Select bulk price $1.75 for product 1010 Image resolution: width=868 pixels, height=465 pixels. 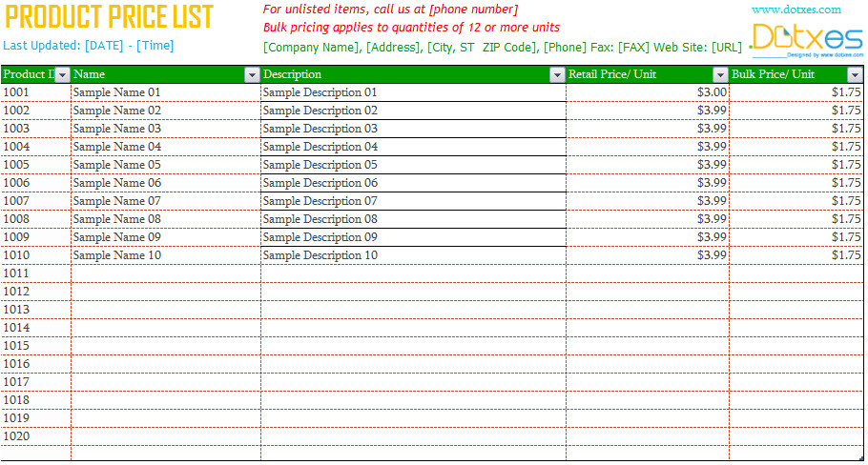click(x=796, y=255)
